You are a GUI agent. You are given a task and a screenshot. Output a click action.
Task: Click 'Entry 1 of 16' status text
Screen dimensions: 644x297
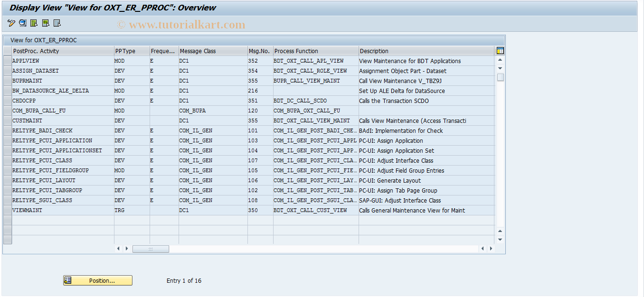pos(184,280)
